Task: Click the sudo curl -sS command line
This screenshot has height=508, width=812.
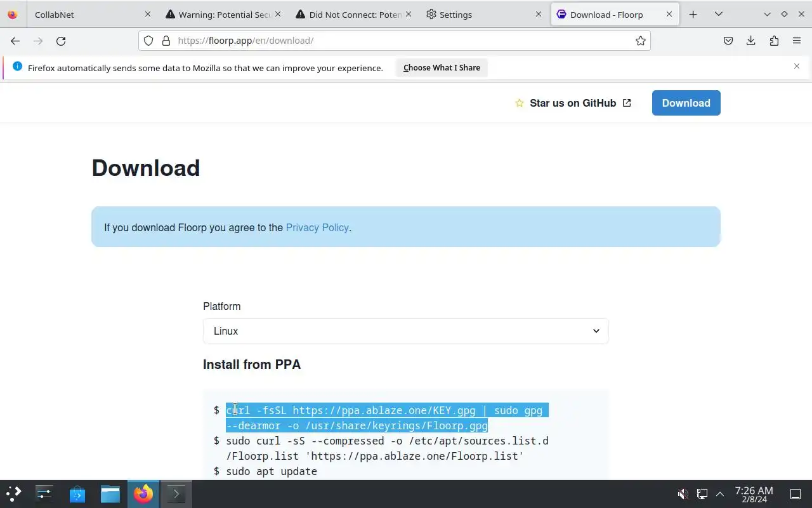Action: [387, 448]
